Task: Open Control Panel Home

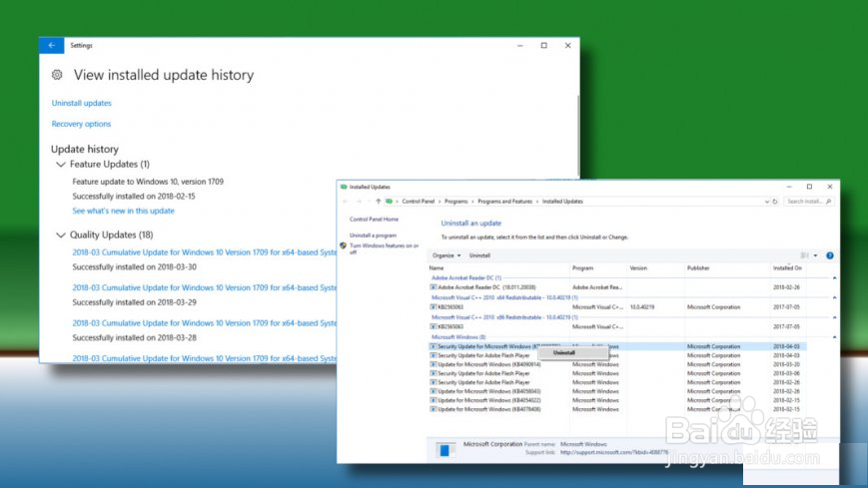Action: (x=374, y=220)
